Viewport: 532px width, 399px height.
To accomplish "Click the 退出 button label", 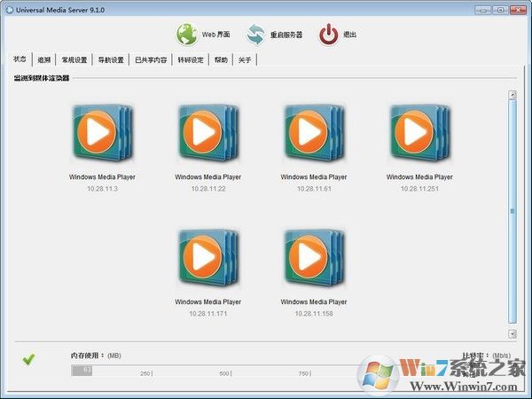I will tap(350, 35).
